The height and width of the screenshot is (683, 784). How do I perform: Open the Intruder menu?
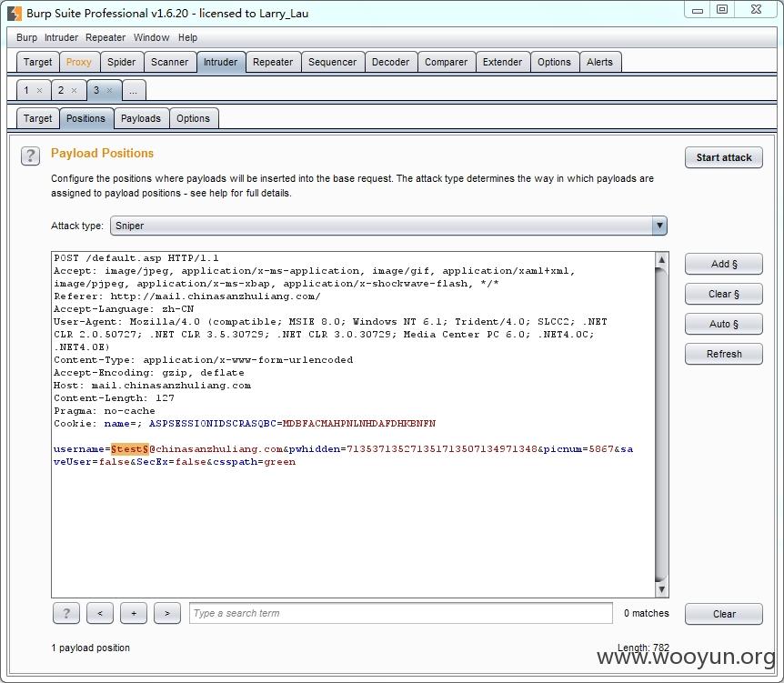61,37
